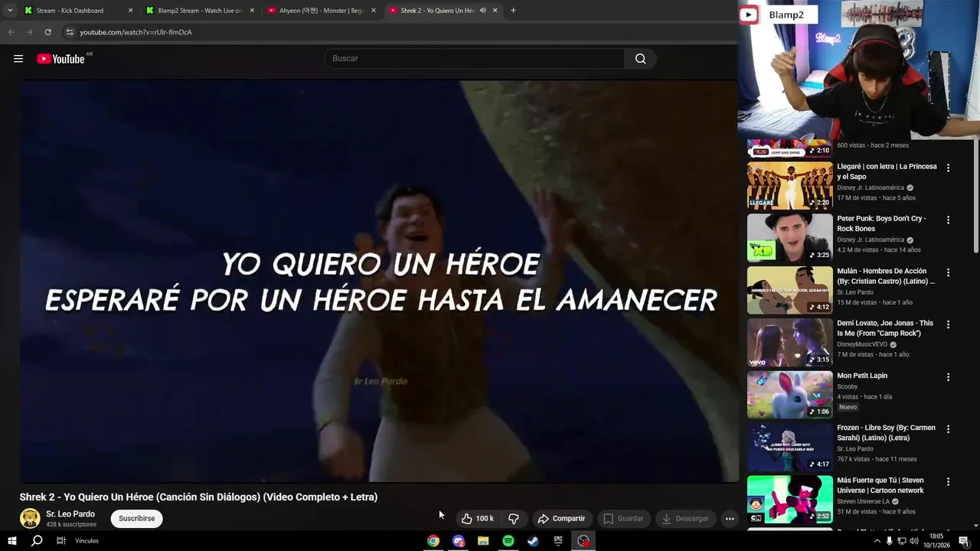Open Epic Games Launcher from the taskbar
Viewport: 980px width, 551px height.
558,541
